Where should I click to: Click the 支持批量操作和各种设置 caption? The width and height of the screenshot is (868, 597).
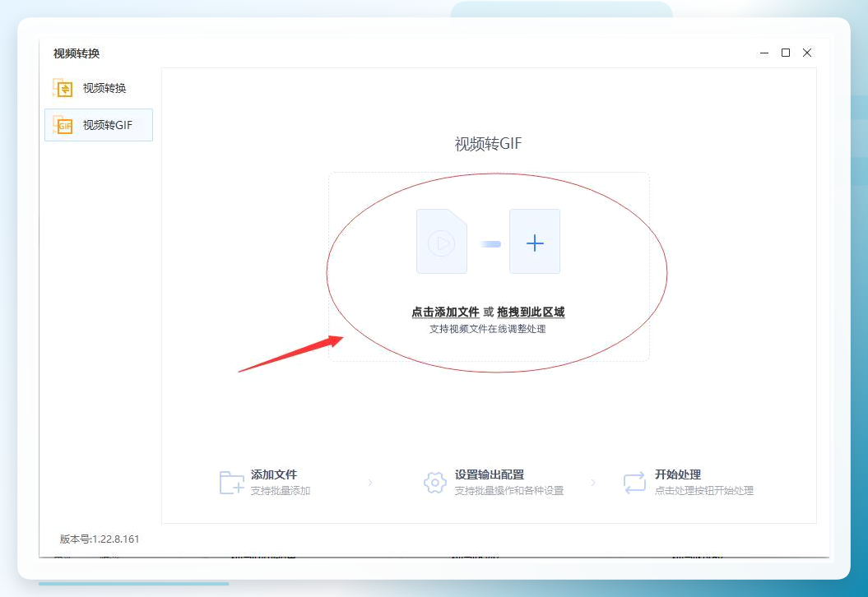pos(509,491)
